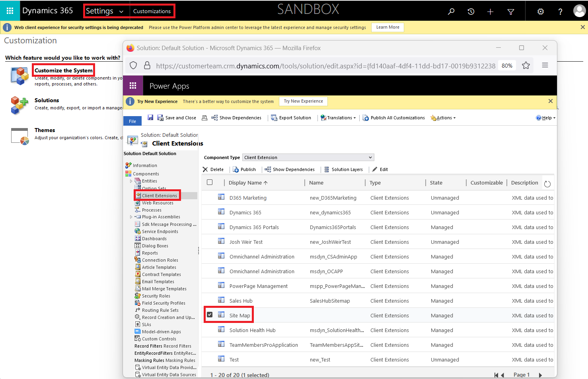Image resolution: width=588 pixels, height=379 pixels.
Task: Refresh the component grid
Action: point(547,184)
